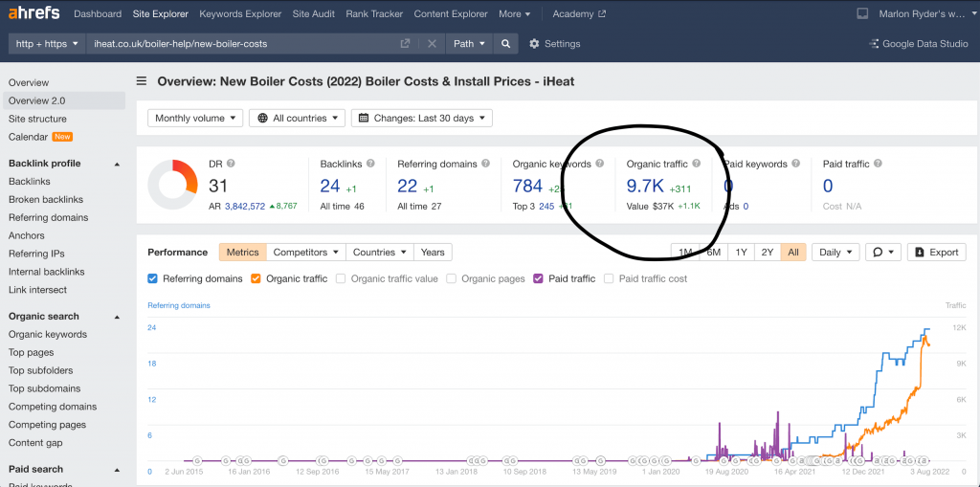Toggle Organic traffic checkbox
The width and height of the screenshot is (980, 487).
[256, 278]
